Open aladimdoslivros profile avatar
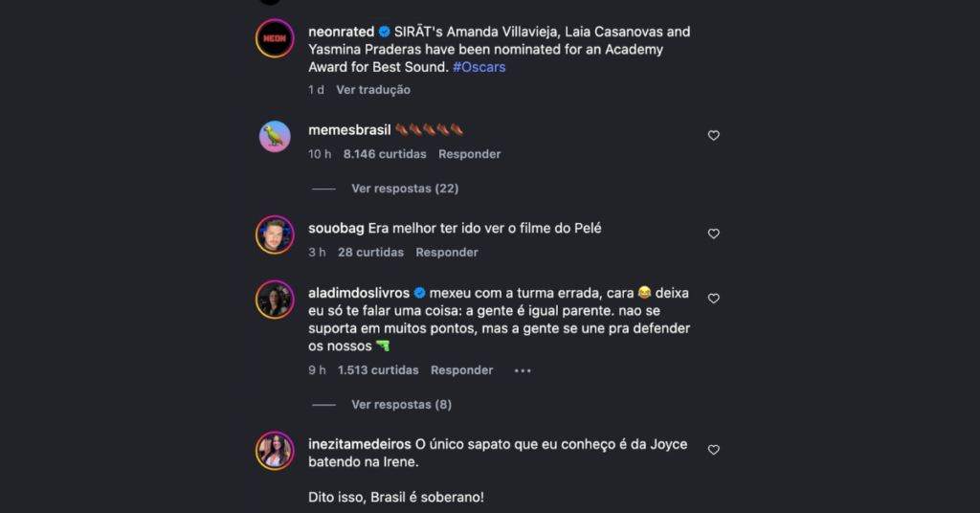This screenshot has height=513, width=980. tap(275, 300)
